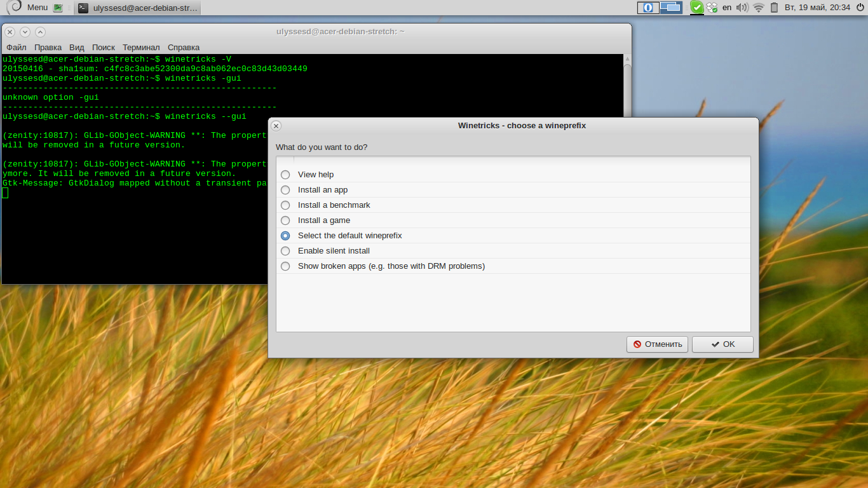This screenshot has height=488, width=868.
Task: Select 'Select the default wineprefix' radio option
Action: [x=285, y=236]
